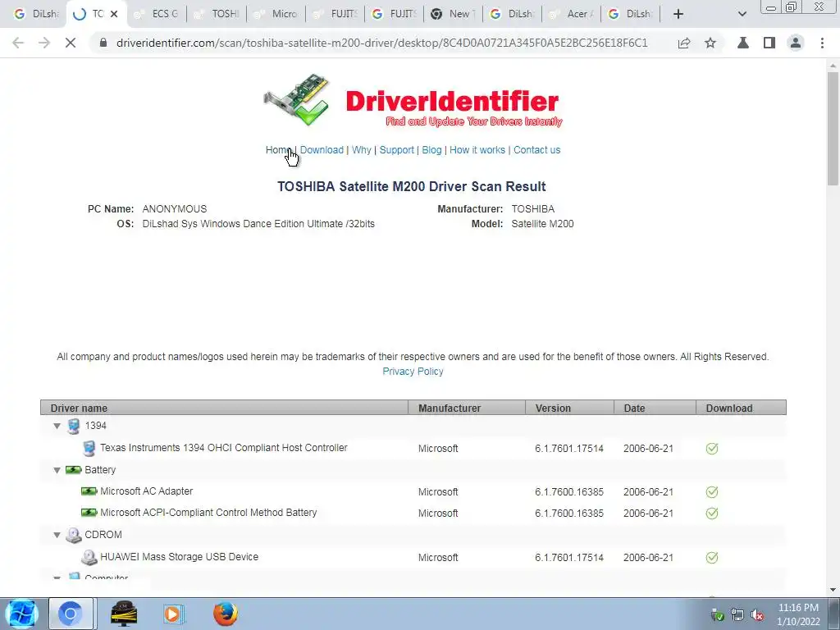Click download check for Texas Instruments 1394
Screen dimensions: 840x630
click(x=712, y=449)
